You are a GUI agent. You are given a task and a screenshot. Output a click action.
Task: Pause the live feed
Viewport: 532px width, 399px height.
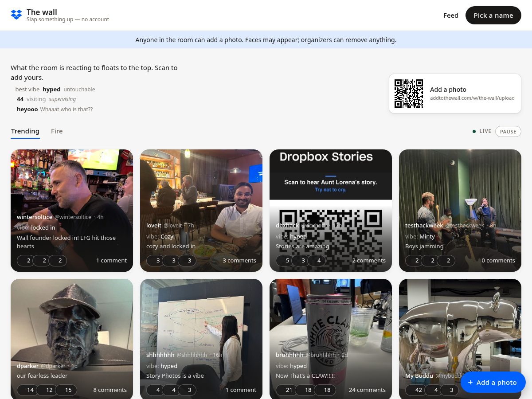(508, 131)
